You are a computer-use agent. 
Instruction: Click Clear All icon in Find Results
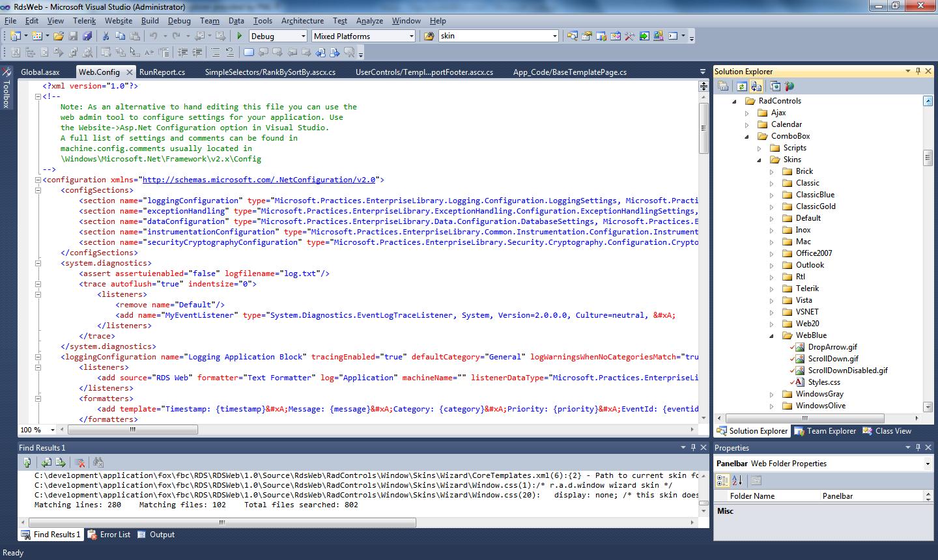pyautogui.click(x=79, y=462)
